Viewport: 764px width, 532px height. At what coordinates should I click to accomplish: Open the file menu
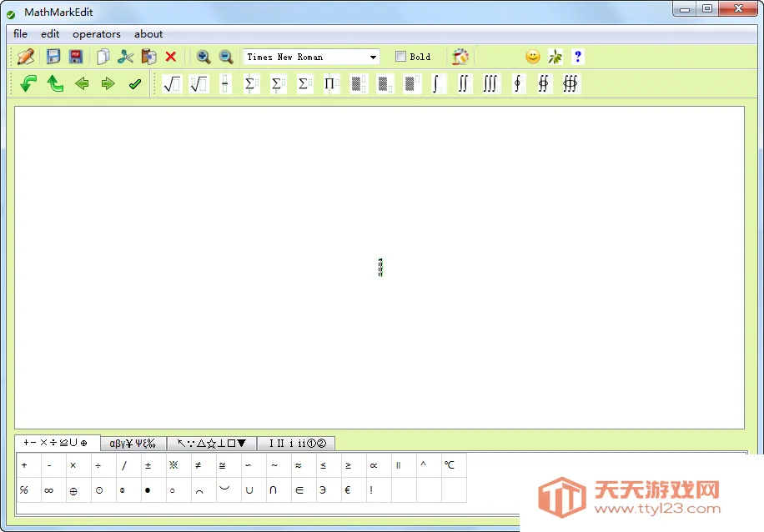pyautogui.click(x=21, y=34)
